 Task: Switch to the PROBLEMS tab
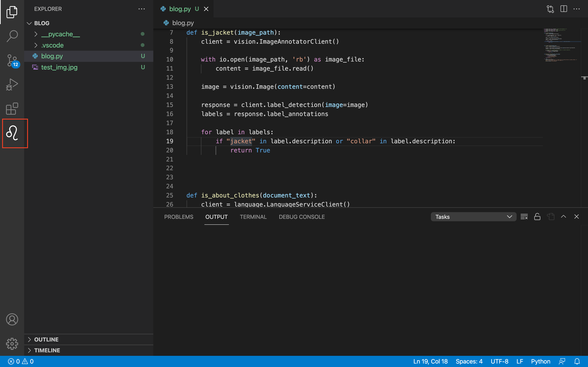point(178,217)
